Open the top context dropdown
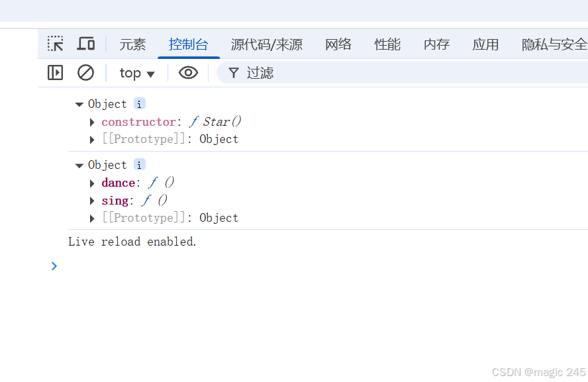Screen dimensions: 588x382 pos(137,73)
